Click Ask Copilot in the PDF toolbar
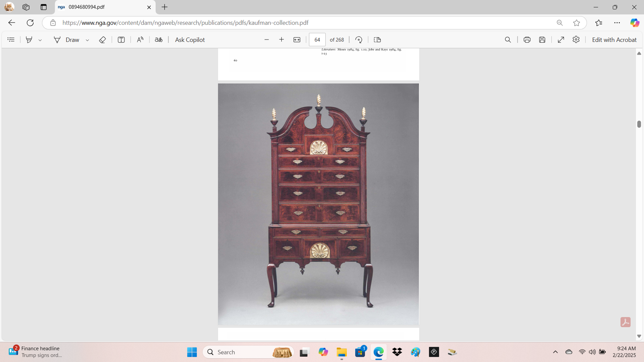Image resolution: width=644 pixels, height=362 pixels. [x=190, y=40]
